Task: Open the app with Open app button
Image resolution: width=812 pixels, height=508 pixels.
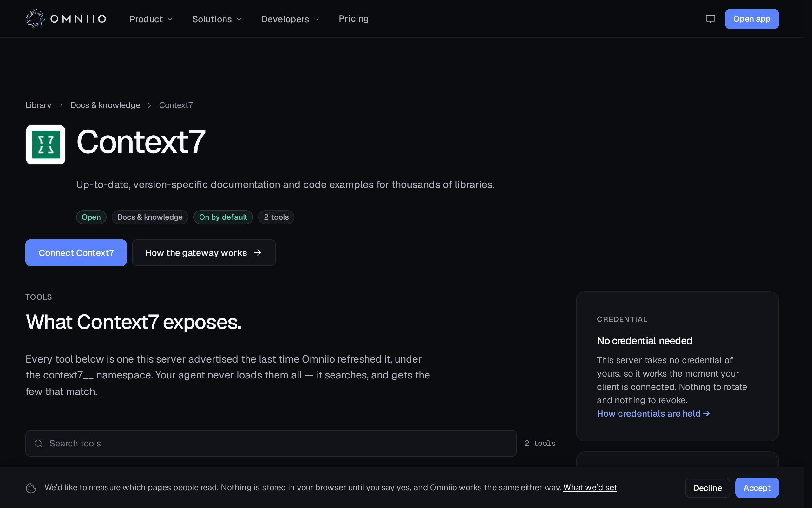Action: pos(752,19)
